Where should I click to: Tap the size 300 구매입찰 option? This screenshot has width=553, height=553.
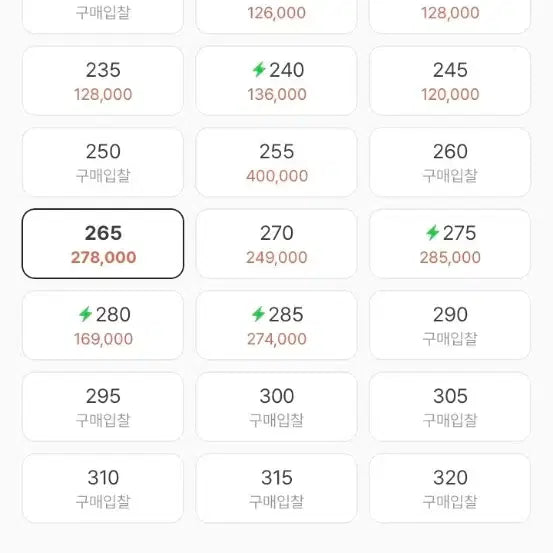coord(276,407)
